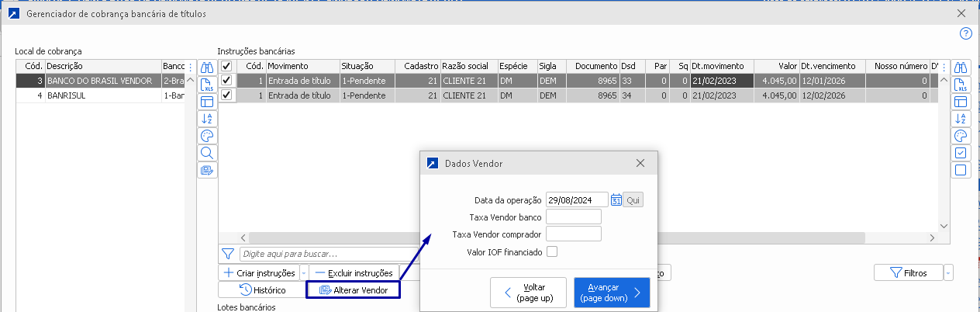Open the binoculars search tool on right toolbar
The image size is (980, 312).
pyautogui.click(x=961, y=68)
